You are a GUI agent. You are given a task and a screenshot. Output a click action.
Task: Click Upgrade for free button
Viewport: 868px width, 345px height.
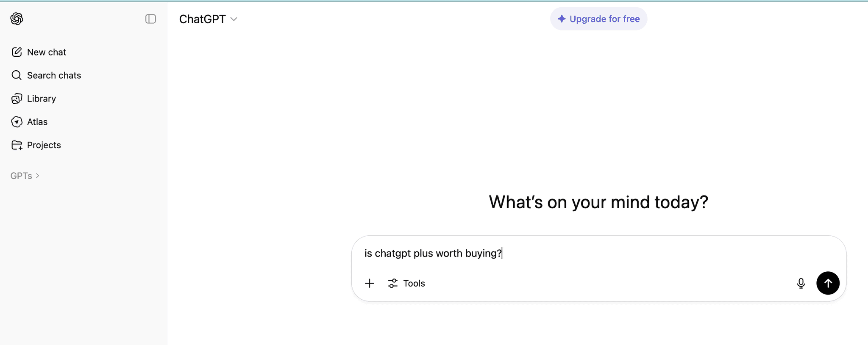(598, 19)
